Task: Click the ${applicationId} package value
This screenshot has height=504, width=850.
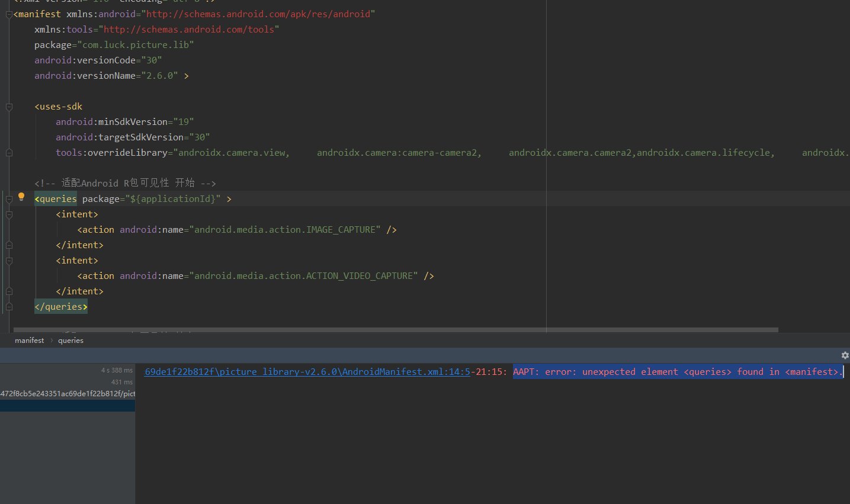Action: pos(173,199)
